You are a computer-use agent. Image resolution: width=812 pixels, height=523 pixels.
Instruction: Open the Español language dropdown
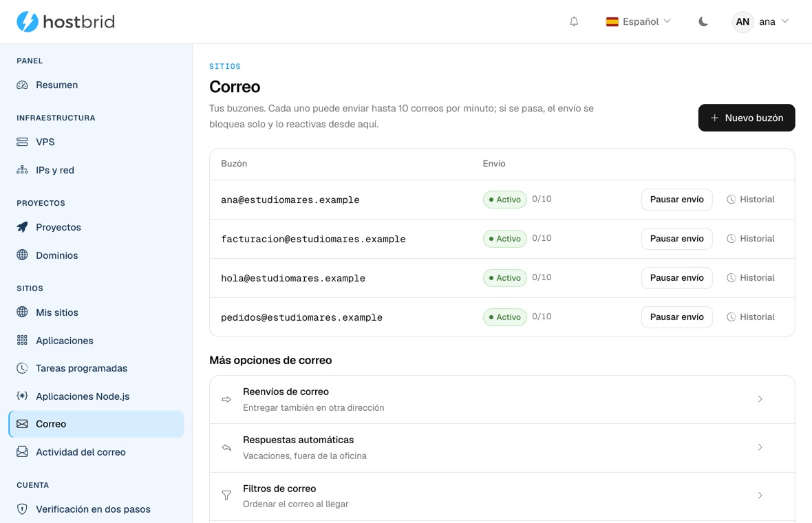point(639,22)
